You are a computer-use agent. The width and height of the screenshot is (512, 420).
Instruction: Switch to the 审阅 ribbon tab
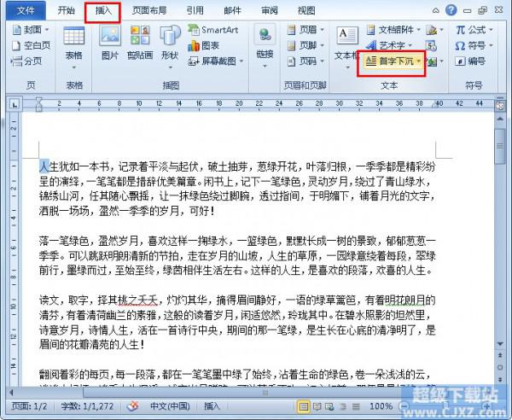pyautogui.click(x=270, y=11)
